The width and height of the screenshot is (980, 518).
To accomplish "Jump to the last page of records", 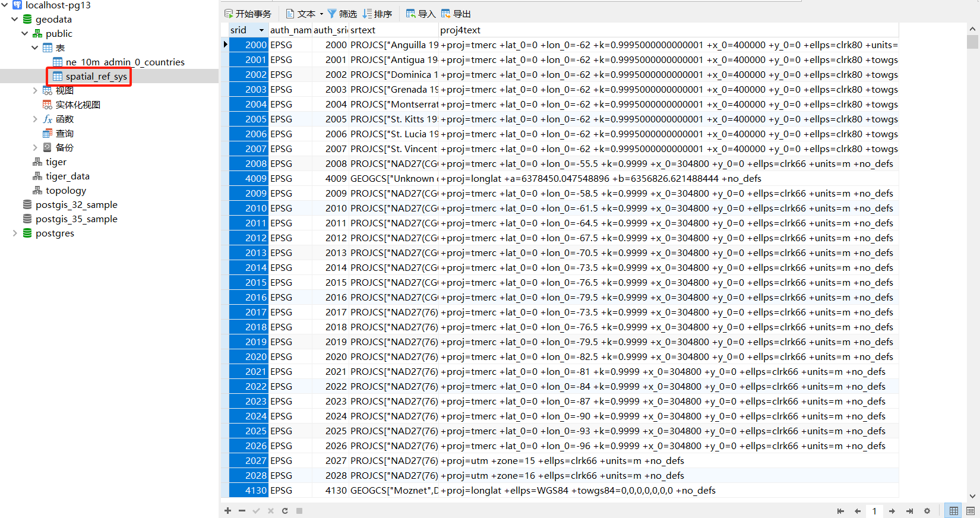I will coord(909,511).
